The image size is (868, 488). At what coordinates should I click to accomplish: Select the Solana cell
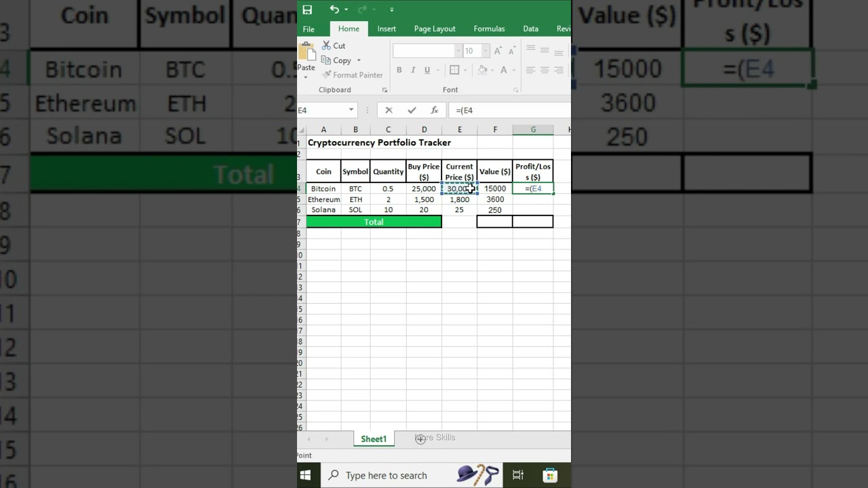(x=323, y=209)
